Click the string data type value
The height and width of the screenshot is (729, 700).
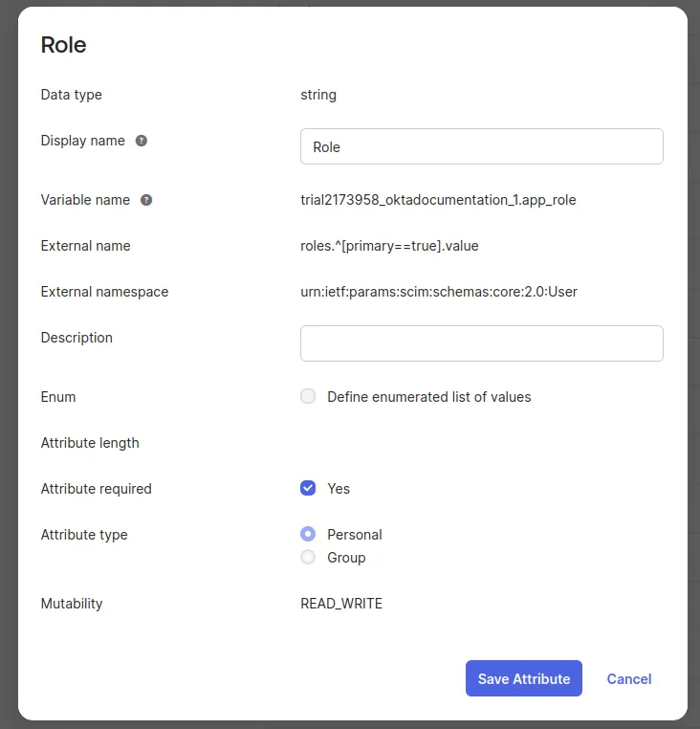point(318,95)
